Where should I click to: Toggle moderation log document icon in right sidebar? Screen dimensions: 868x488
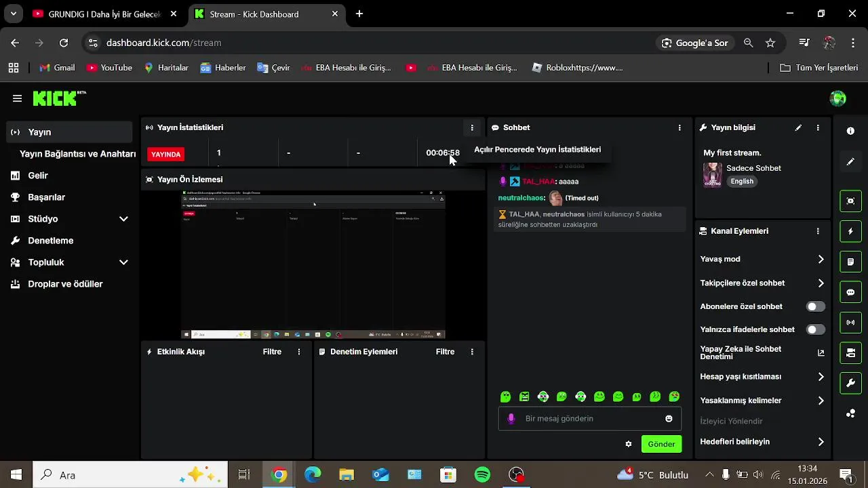point(850,262)
